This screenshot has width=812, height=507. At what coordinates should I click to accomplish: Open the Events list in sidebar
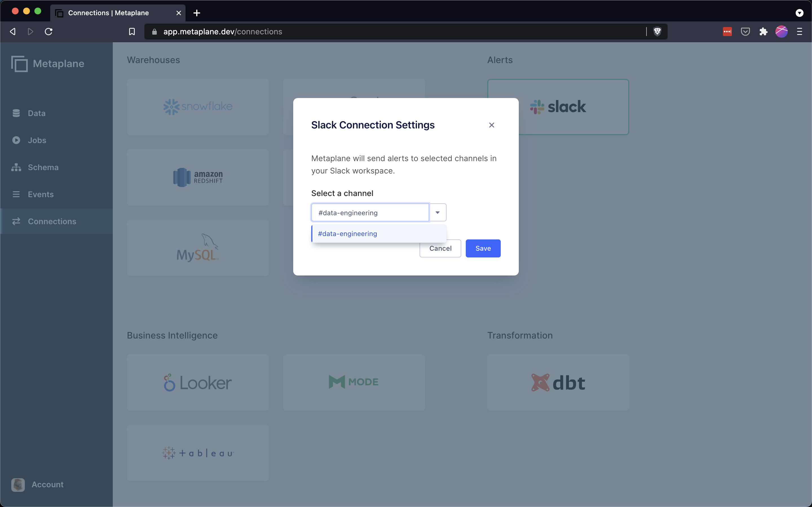click(41, 194)
